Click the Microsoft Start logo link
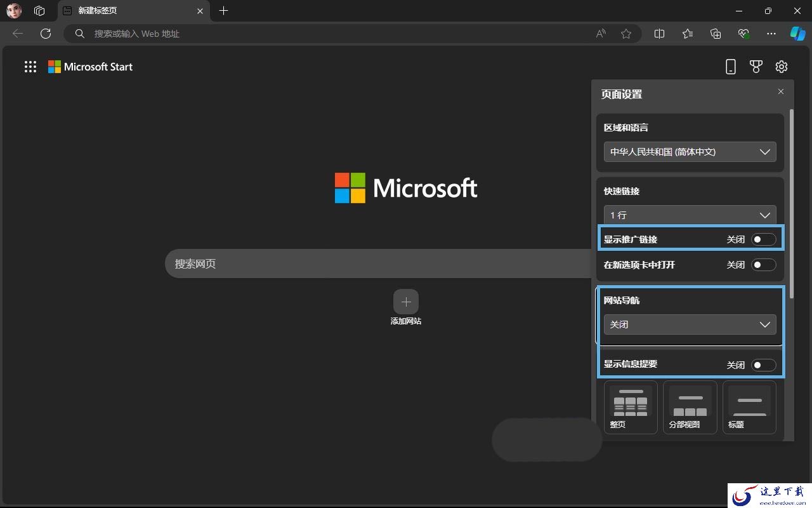 click(x=91, y=67)
